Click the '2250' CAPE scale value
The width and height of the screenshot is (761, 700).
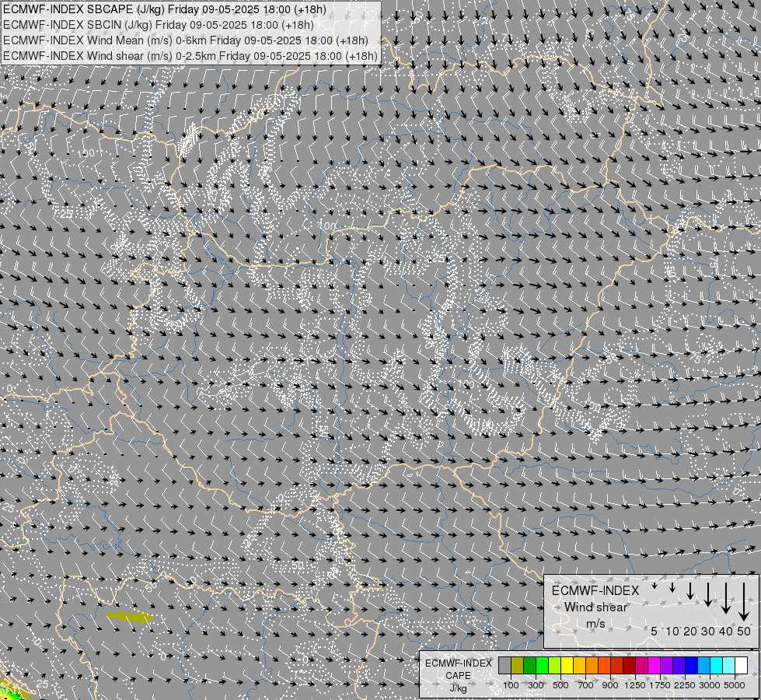pyautogui.click(x=684, y=685)
